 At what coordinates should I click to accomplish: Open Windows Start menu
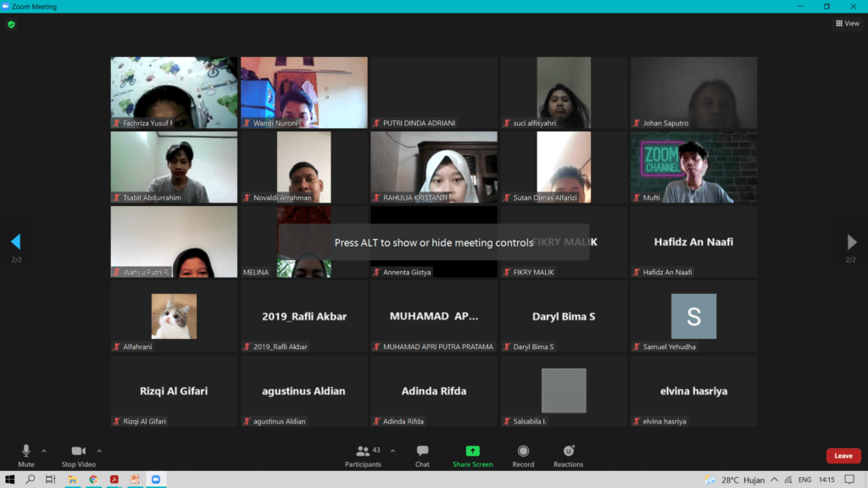tap(10, 480)
